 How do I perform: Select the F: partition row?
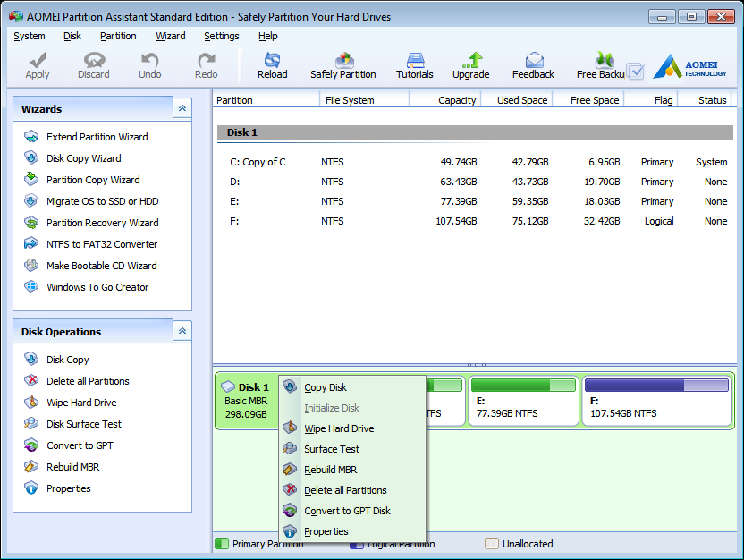[x=475, y=221]
